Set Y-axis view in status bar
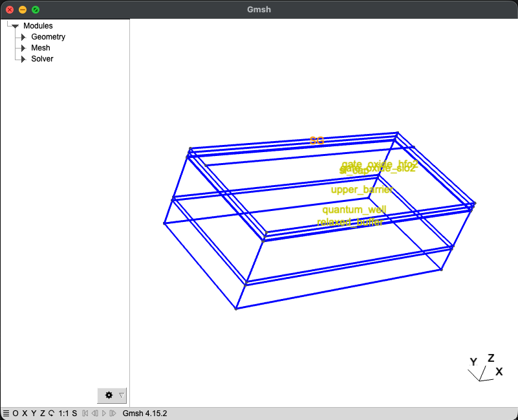The image size is (518, 420). pyautogui.click(x=34, y=414)
